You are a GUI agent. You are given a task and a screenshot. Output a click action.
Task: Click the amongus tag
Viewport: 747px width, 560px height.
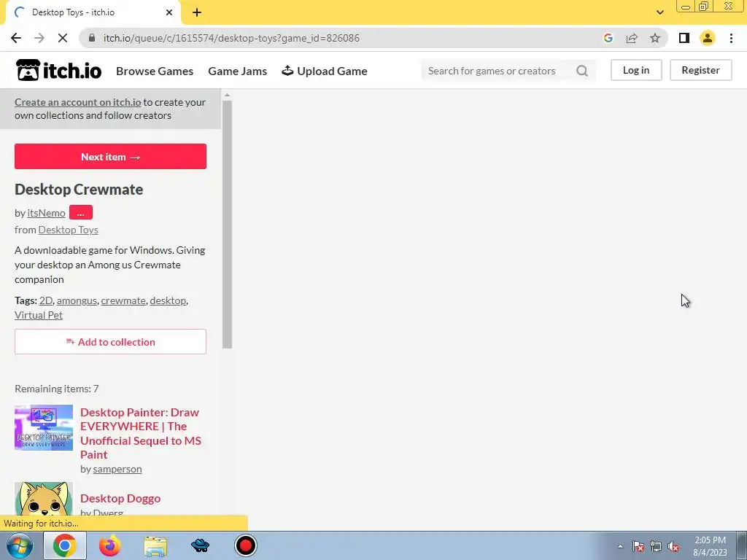(x=77, y=300)
